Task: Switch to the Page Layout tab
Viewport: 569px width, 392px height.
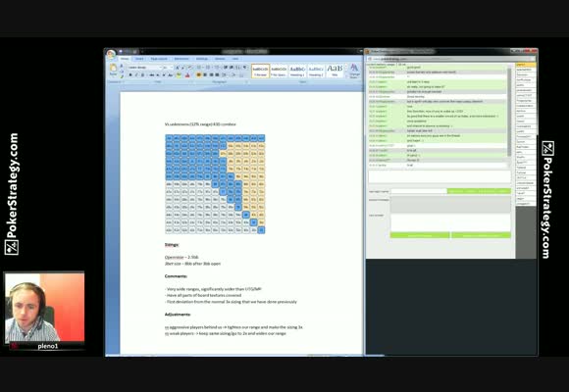Action: tap(159, 59)
